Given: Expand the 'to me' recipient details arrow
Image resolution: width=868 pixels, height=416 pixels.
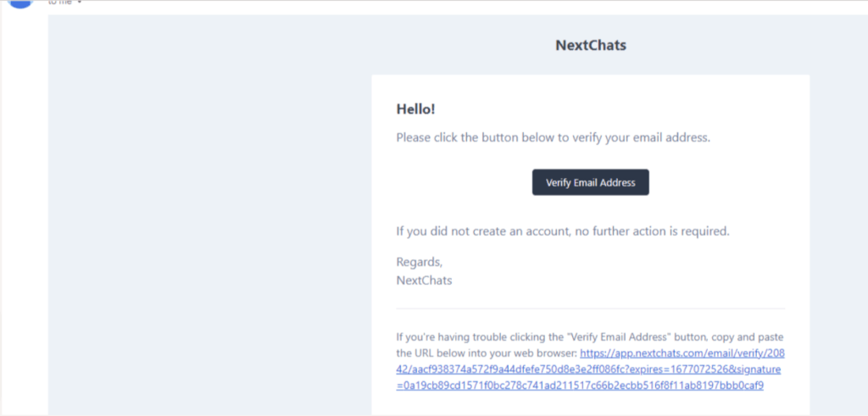Looking at the screenshot, I should point(80,3).
